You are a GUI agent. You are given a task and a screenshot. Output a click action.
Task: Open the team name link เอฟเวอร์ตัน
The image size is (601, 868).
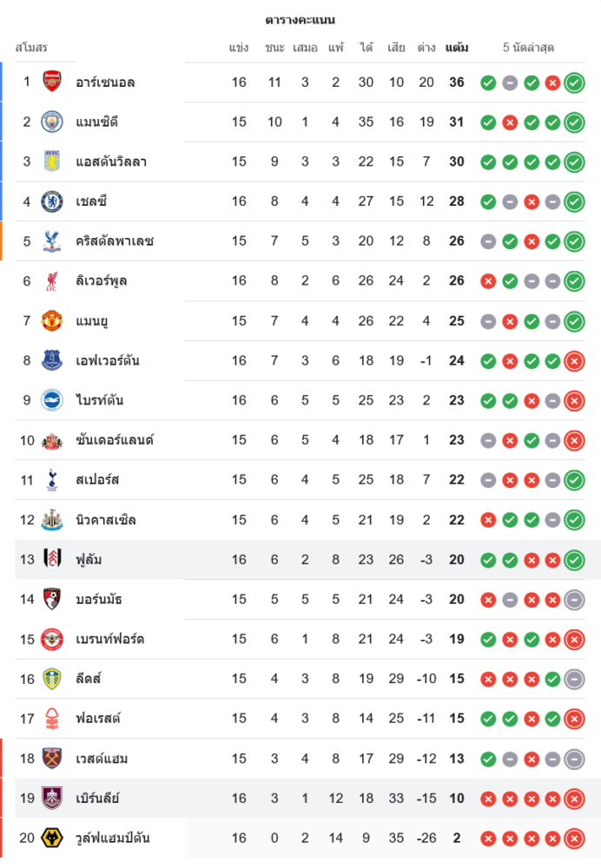pos(108,360)
